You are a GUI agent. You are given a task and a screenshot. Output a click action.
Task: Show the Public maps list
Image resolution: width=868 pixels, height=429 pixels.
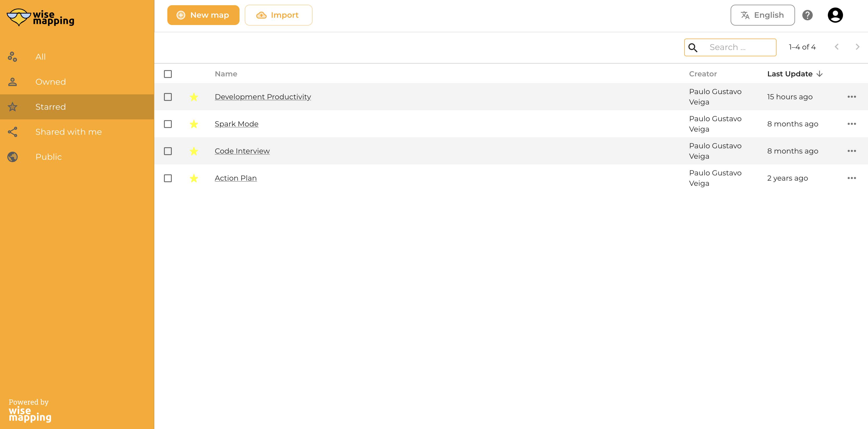(48, 157)
